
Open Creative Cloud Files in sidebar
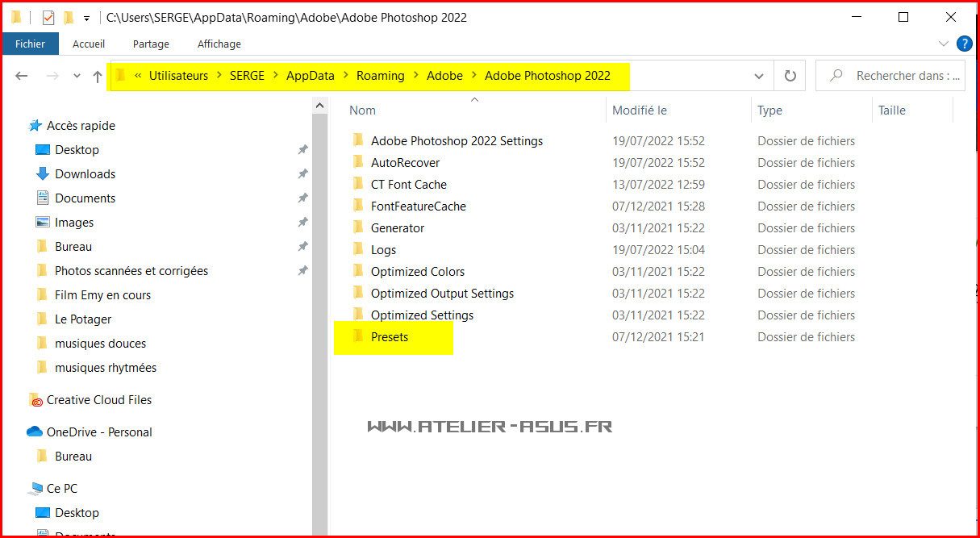coord(98,400)
